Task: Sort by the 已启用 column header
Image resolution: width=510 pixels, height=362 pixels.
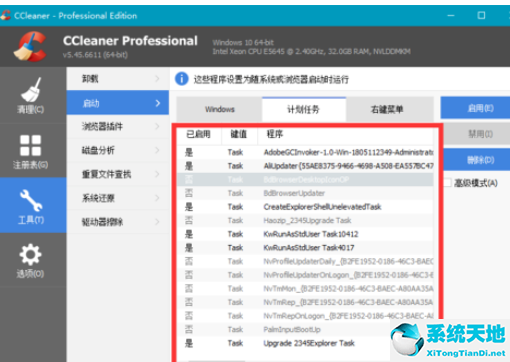Action: [x=199, y=134]
